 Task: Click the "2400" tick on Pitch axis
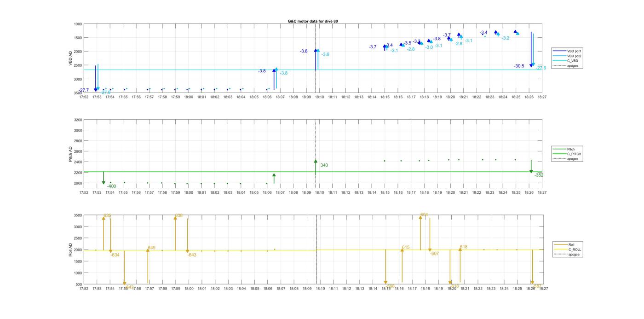point(78,162)
